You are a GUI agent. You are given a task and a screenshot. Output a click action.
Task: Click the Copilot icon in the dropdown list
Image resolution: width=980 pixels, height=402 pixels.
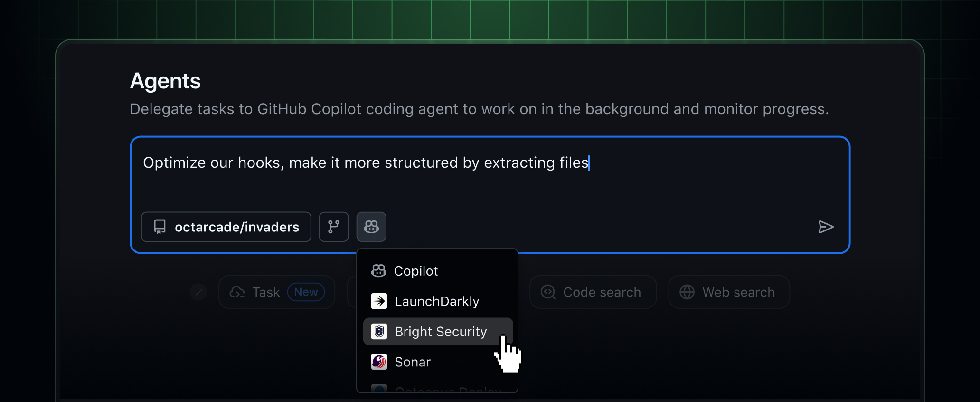378,271
